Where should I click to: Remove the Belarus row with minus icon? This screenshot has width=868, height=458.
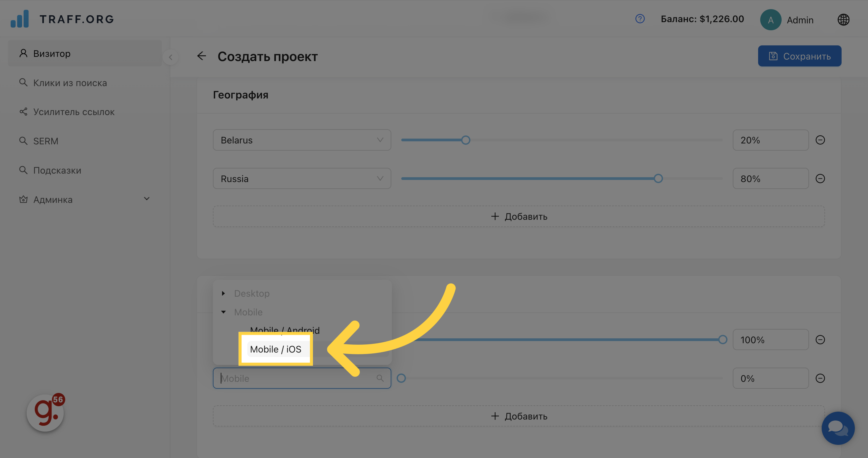coord(820,140)
